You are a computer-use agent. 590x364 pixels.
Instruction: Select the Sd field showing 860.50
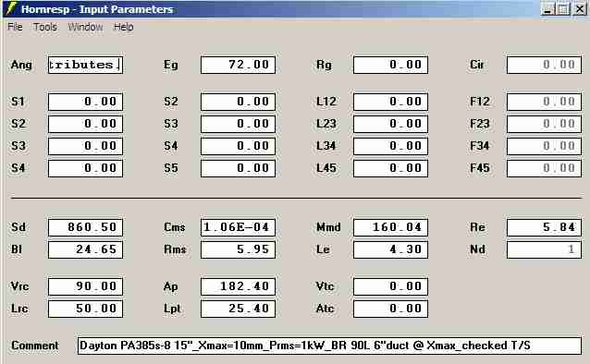point(85,227)
